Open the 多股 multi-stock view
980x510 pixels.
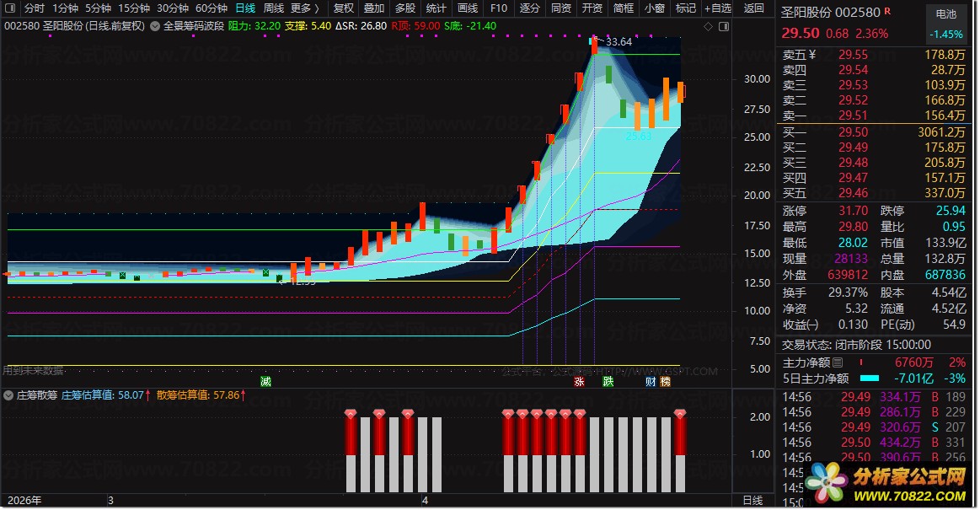click(405, 8)
